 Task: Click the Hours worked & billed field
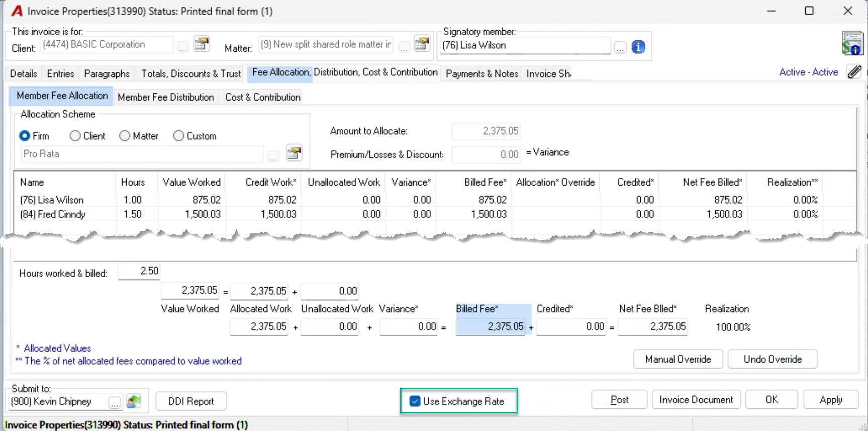click(x=139, y=271)
